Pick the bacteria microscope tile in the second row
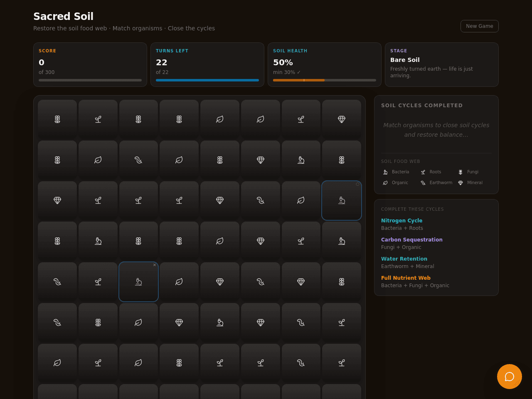The width and height of the screenshot is (532, 399). tap(301, 160)
